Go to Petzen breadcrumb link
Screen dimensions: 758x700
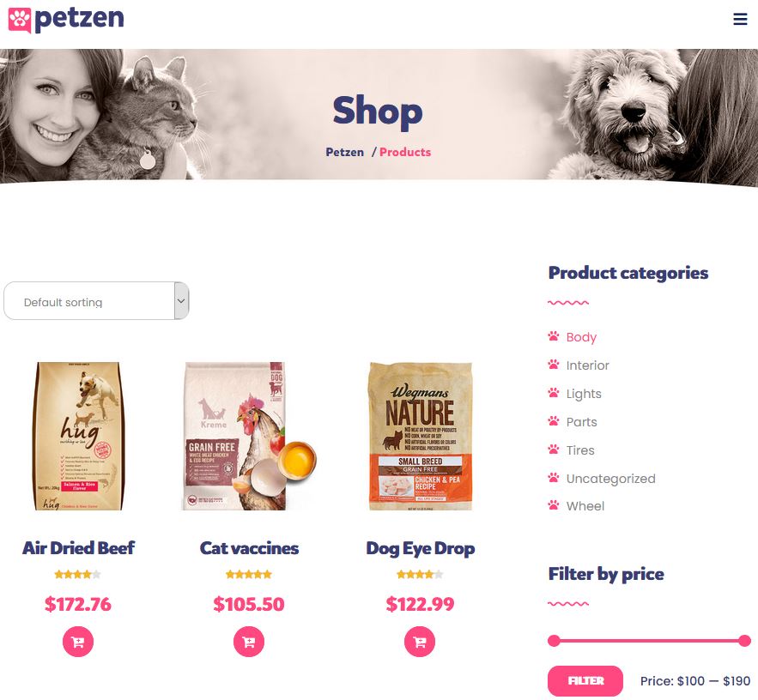(345, 152)
